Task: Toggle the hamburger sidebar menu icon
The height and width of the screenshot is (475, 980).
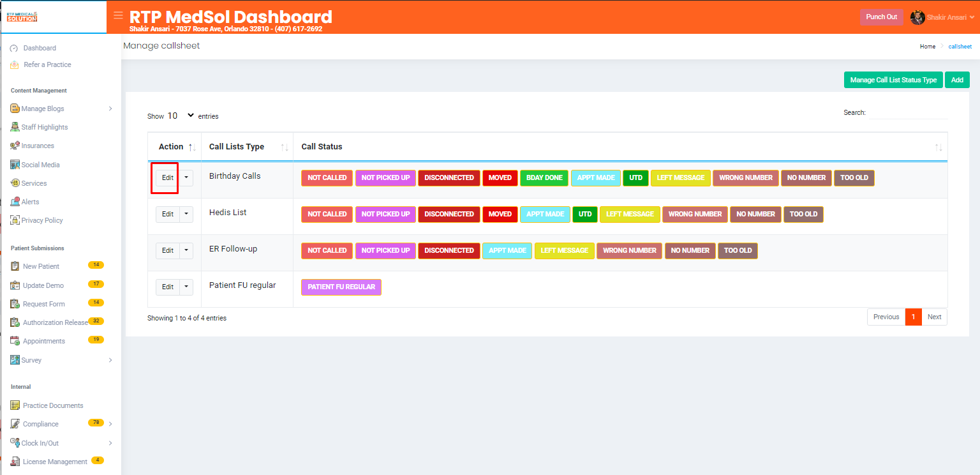Action: coord(118,15)
